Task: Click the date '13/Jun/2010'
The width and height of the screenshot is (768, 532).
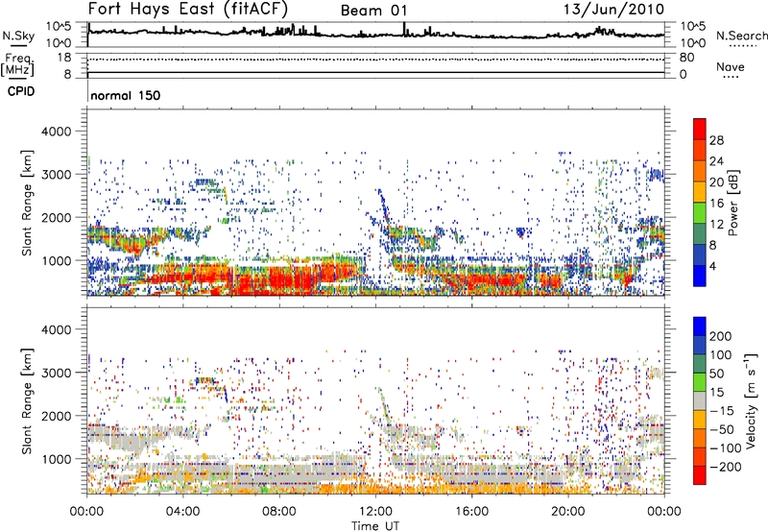Action: [613, 10]
